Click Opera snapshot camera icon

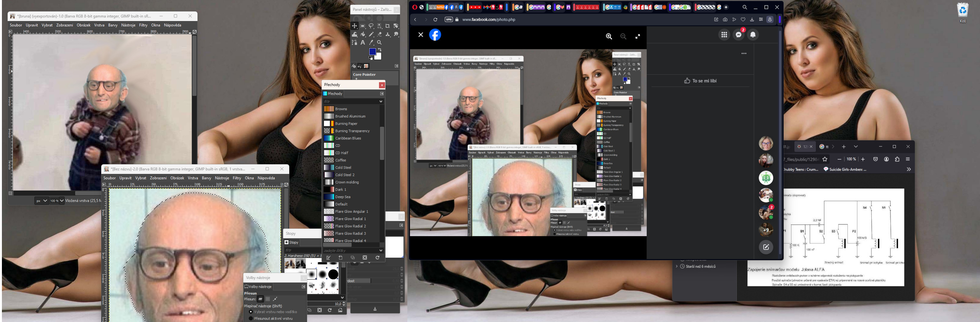click(725, 19)
